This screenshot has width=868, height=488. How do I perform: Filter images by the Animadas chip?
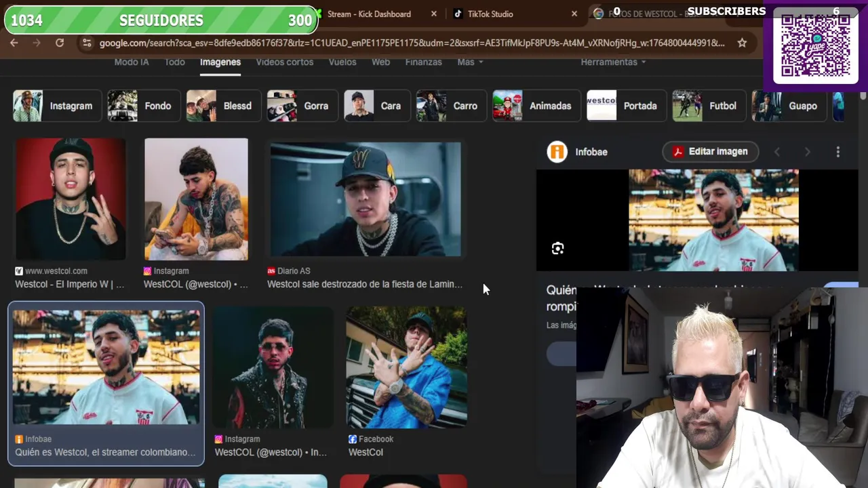pyautogui.click(x=536, y=106)
